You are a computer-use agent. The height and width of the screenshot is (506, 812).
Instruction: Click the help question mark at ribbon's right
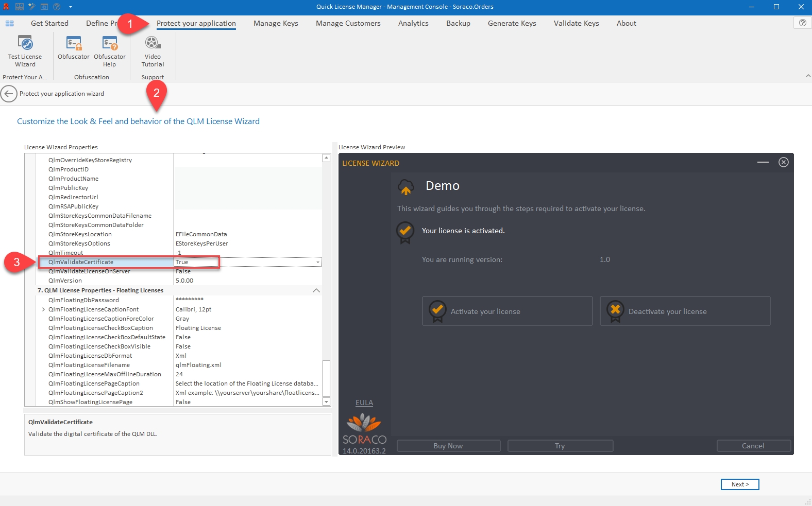pos(802,23)
